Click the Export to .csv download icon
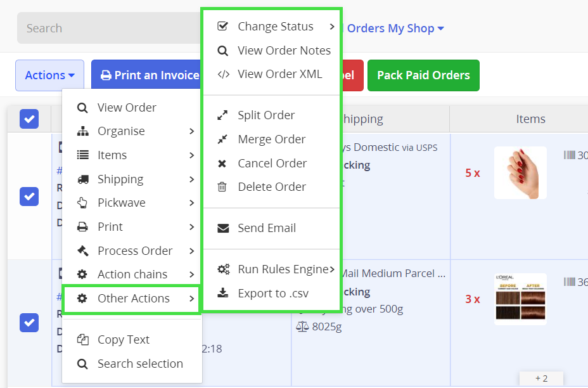Viewport: 588px width, 388px height. 223,294
